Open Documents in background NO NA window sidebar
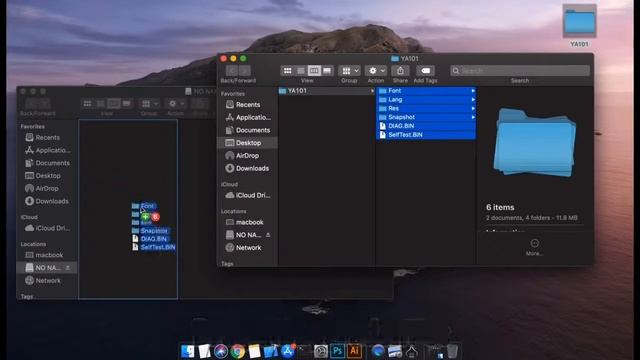This screenshot has height=360, width=640. [x=47, y=163]
